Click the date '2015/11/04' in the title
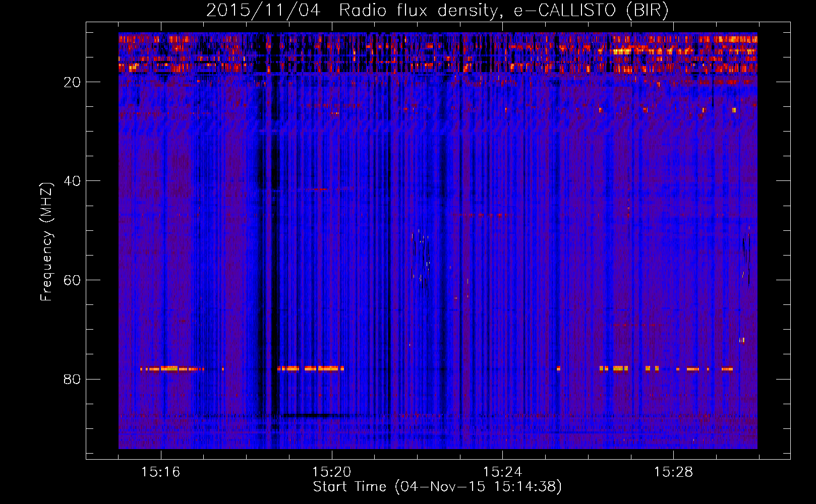The width and height of the screenshot is (816, 504). point(263,11)
